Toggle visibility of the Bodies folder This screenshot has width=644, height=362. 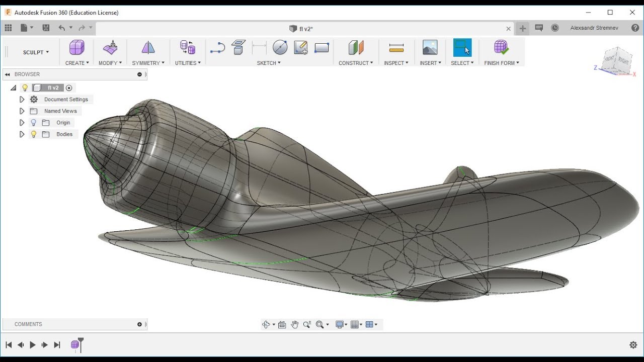[x=33, y=134]
